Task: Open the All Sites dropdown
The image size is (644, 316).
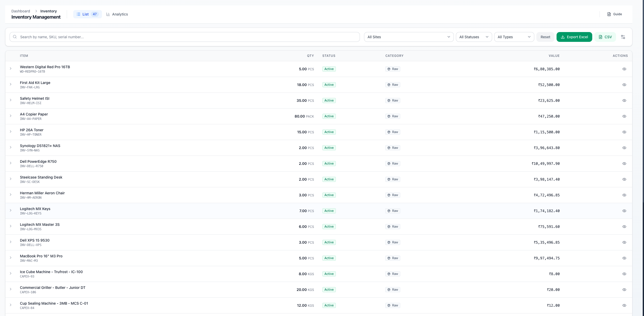Action: pyautogui.click(x=409, y=37)
